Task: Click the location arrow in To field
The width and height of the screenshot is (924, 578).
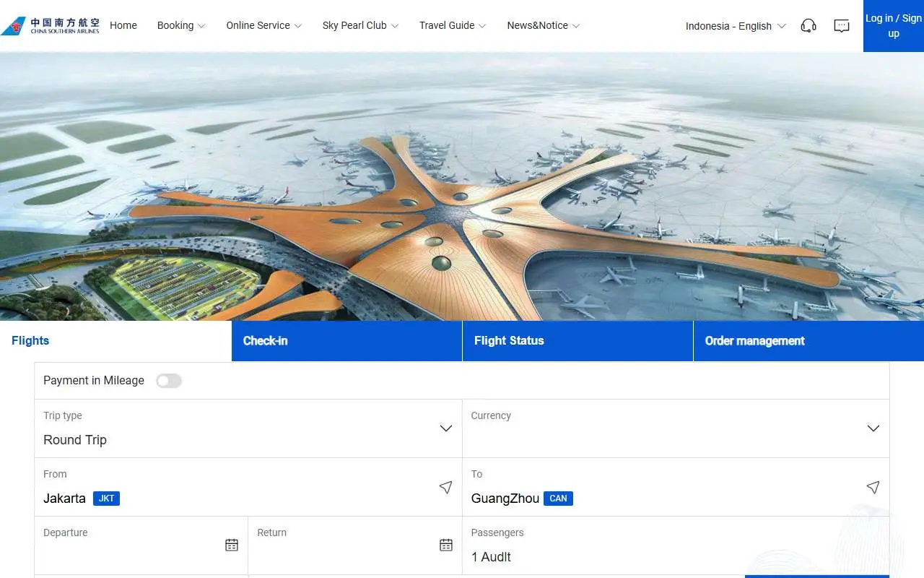Action: coord(873,487)
